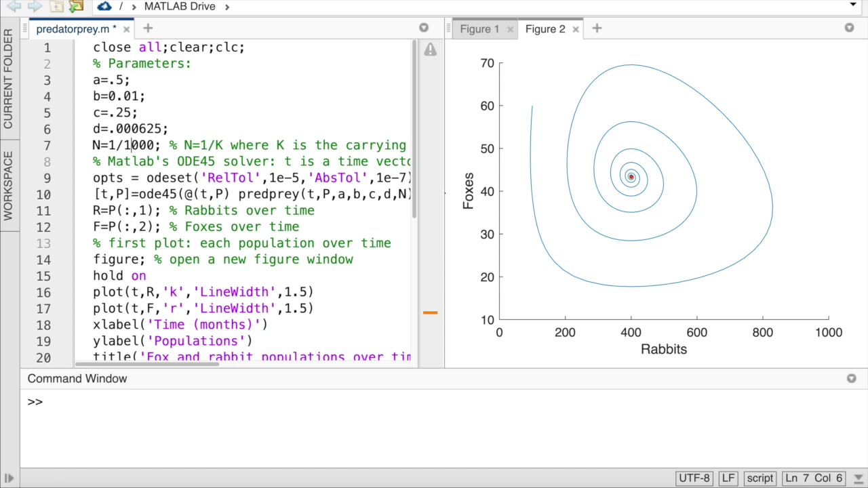868x488 pixels.
Task: Close the predatorprey.m tab
Action: (x=126, y=29)
